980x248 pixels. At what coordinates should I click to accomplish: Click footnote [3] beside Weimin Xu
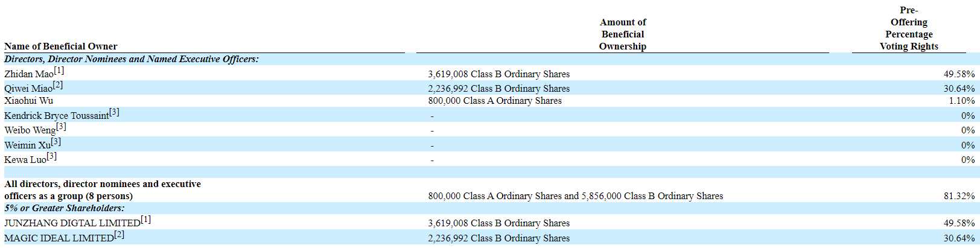pyautogui.click(x=56, y=142)
